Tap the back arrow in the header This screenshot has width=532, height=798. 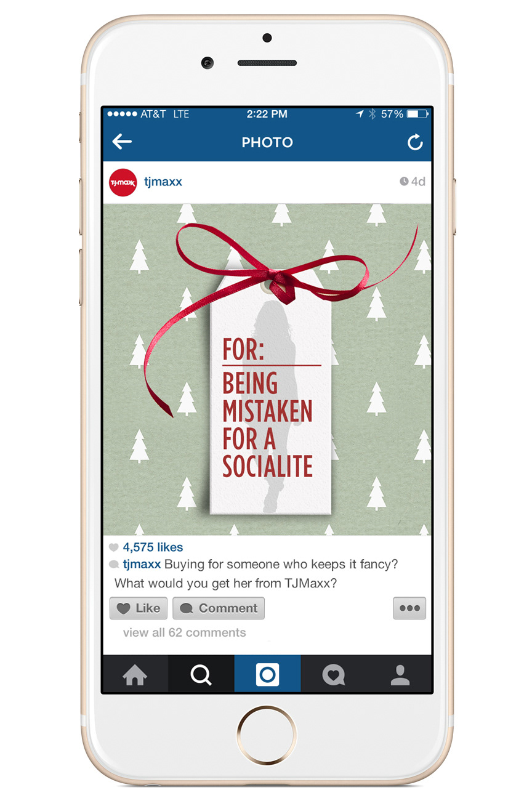[122, 142]
